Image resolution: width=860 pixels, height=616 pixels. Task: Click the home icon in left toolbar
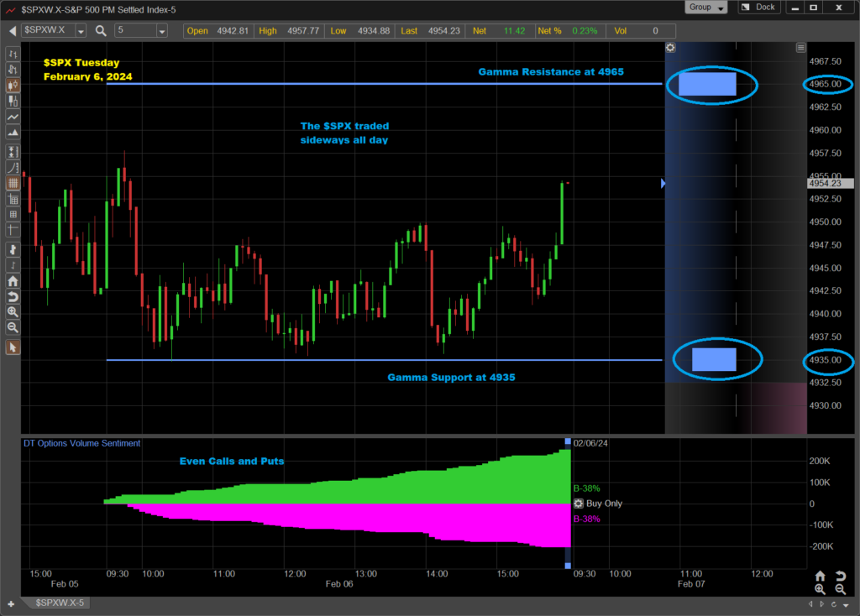pyautogui.click(x=13, y=281)
